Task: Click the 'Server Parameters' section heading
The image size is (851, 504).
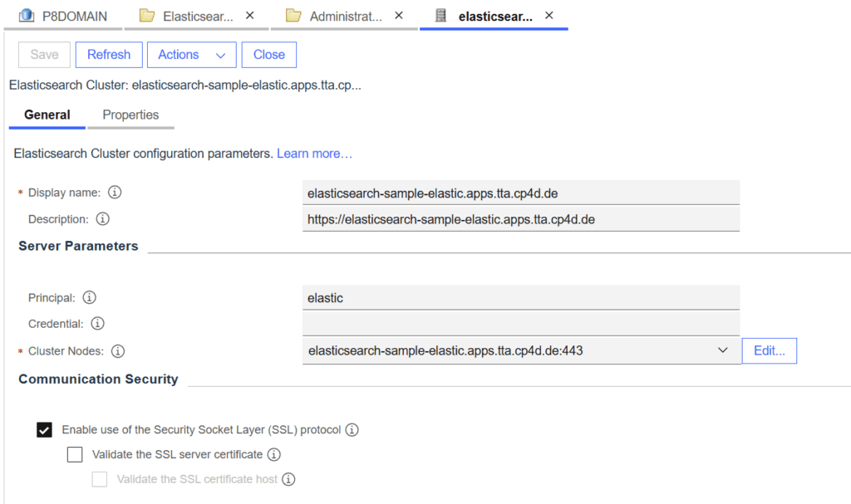Action: 79,246
